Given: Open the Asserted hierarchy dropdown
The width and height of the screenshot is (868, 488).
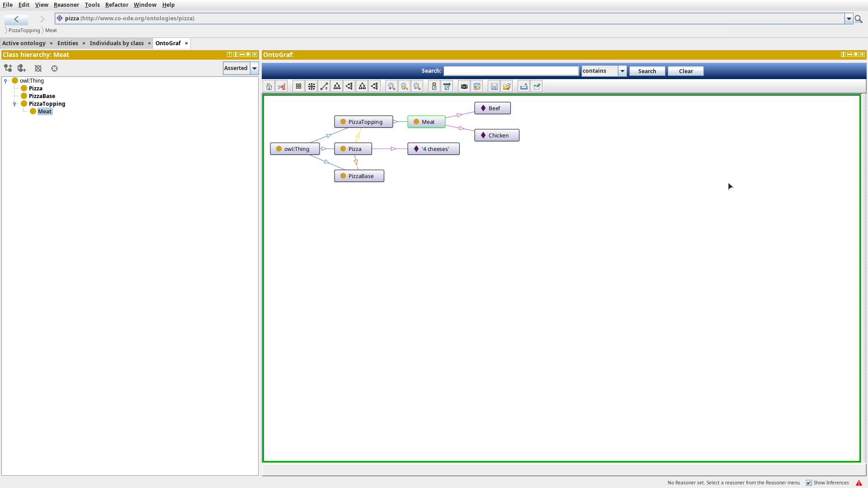Looking at the screenshot, I should click(x=255, y=68).
